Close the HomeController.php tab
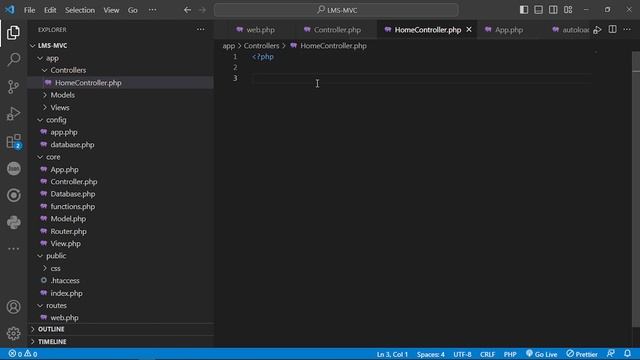This screenshot has height=360, width=640. [469, 29]
